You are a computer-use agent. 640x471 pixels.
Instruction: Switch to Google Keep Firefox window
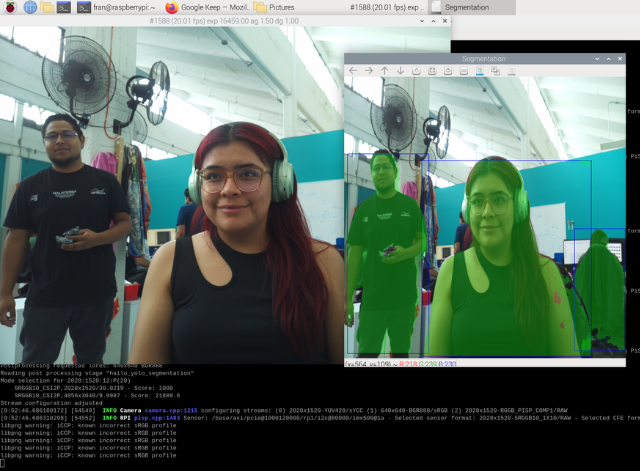coord(208,7)
